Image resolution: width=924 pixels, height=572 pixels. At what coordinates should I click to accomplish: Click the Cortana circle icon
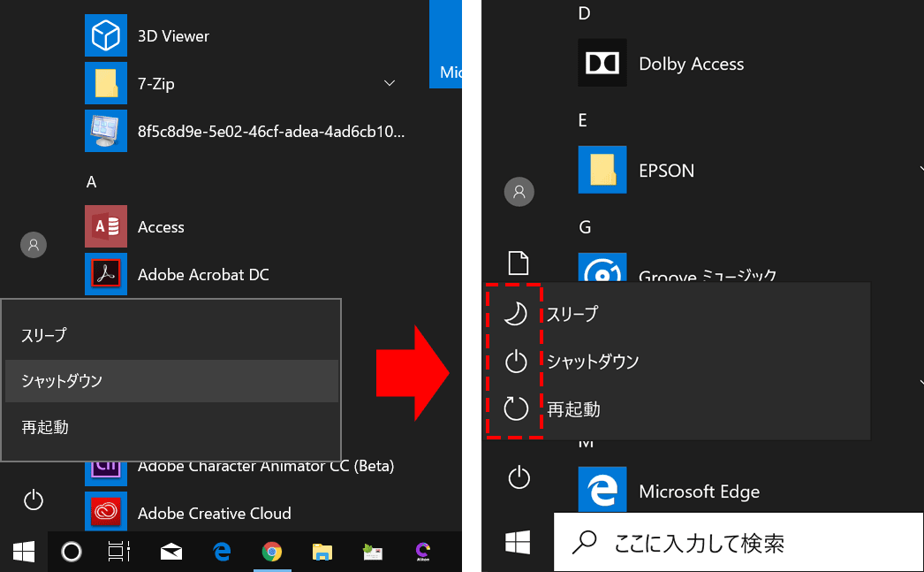tap(72, 553)
